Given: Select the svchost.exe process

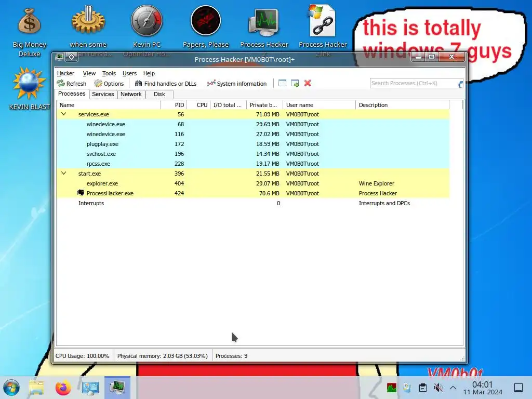Looking at the screenshot, I should click(x=253, y=154).
